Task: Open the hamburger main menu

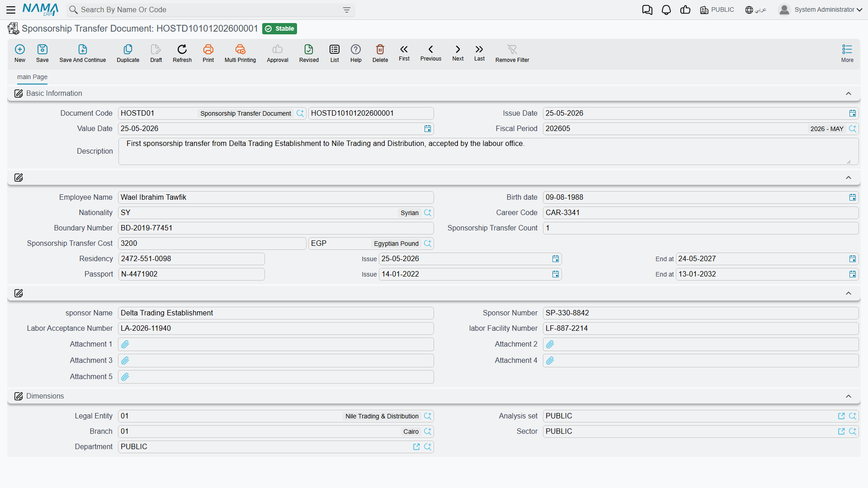Action: point(11,9)
